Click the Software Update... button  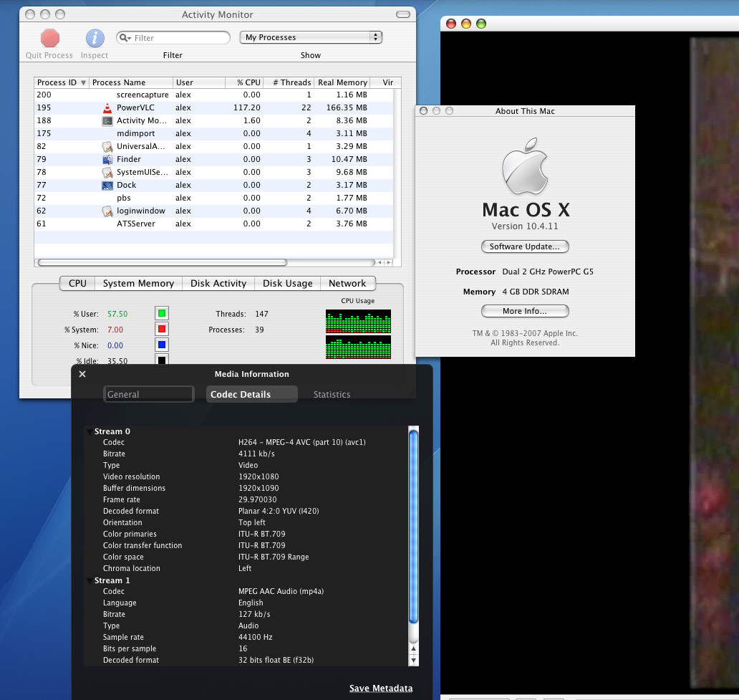pos(525,246)
